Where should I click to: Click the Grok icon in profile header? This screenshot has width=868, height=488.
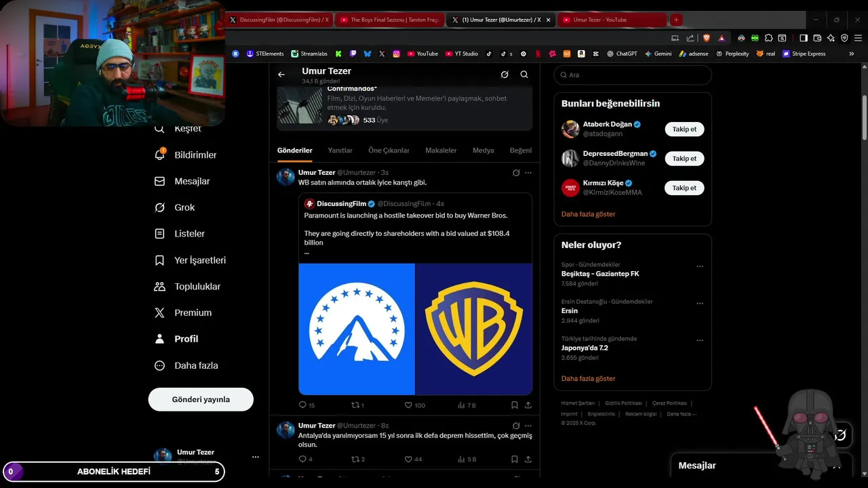click(x=505, y=75)
